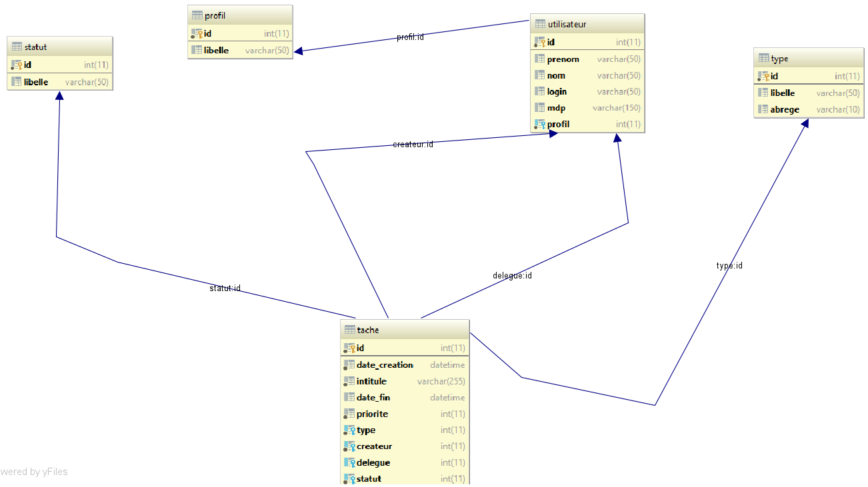Click the column icon next to abrege
The image size is (868, 487).
pos(763,110)
